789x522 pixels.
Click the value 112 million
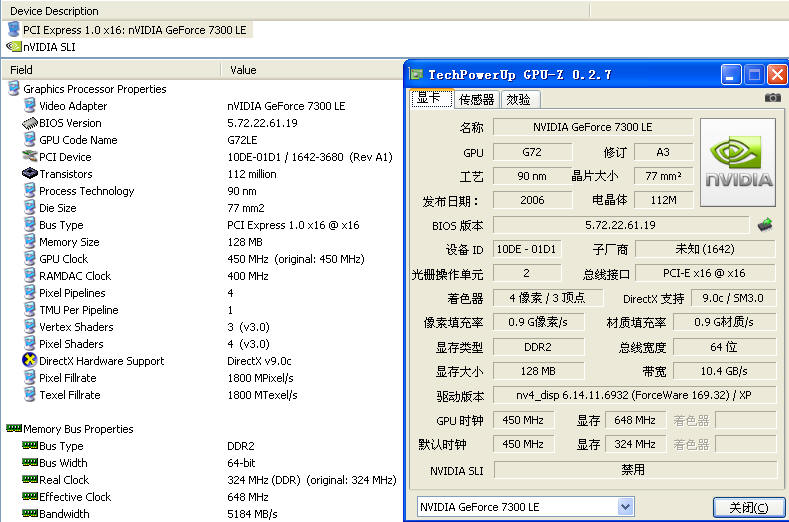click(252, 174)
